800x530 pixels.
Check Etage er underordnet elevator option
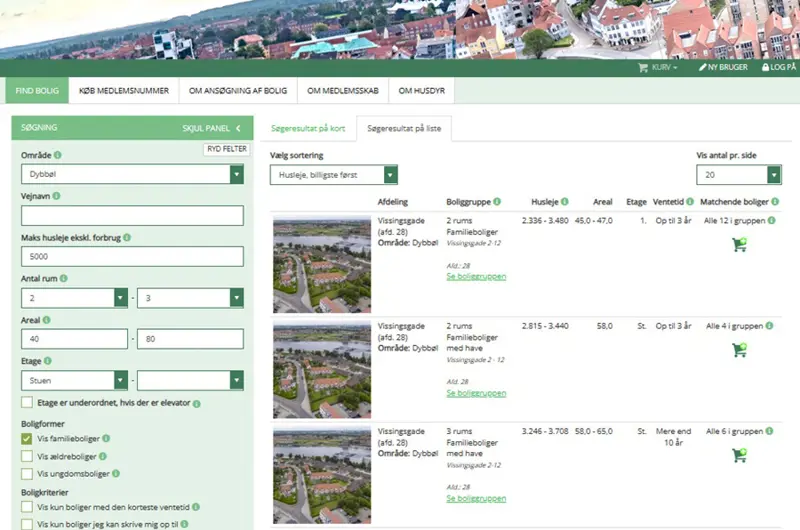click(27, 403)
